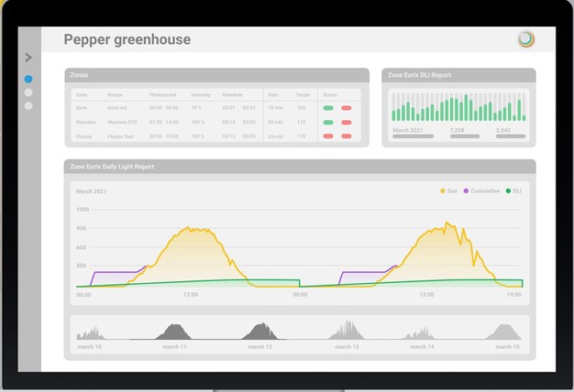Toggle green status indicator for Eurix zone
This screenshot has width=574, height=392.
[x=328, y=108]
